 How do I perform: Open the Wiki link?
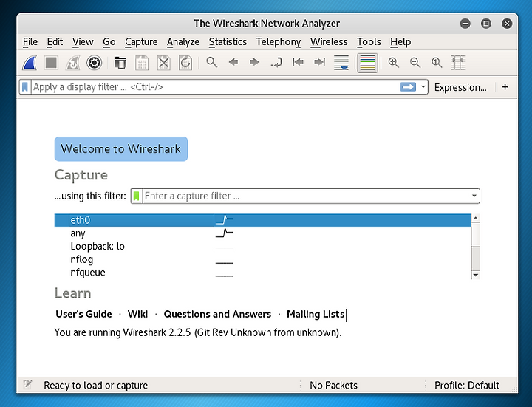137,314
